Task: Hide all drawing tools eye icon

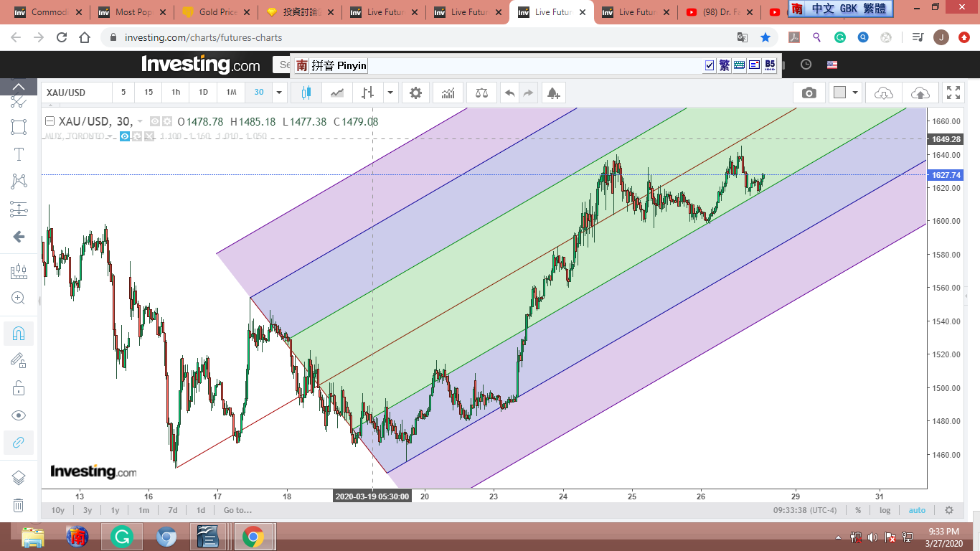Action: pos(19,415)
